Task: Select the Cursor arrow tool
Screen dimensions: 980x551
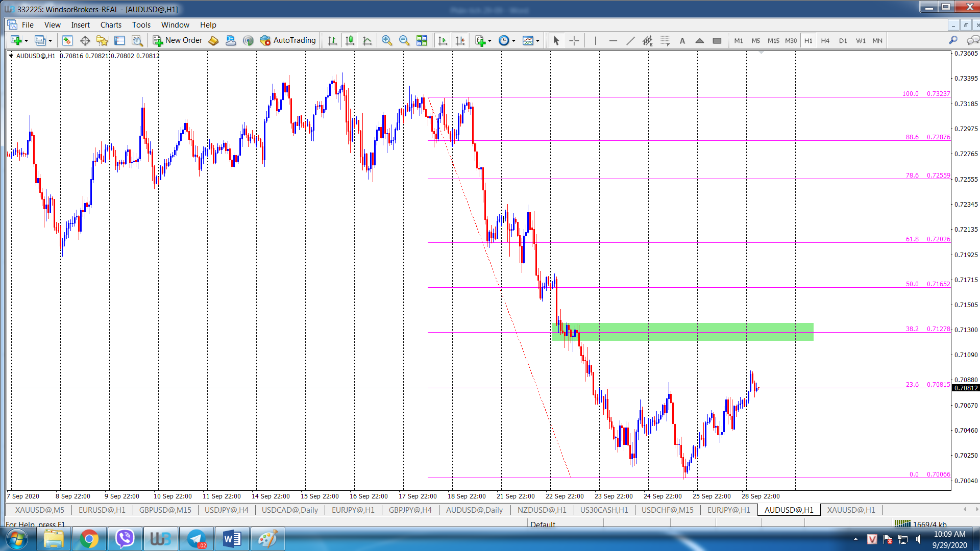Action: coord(556,40)
